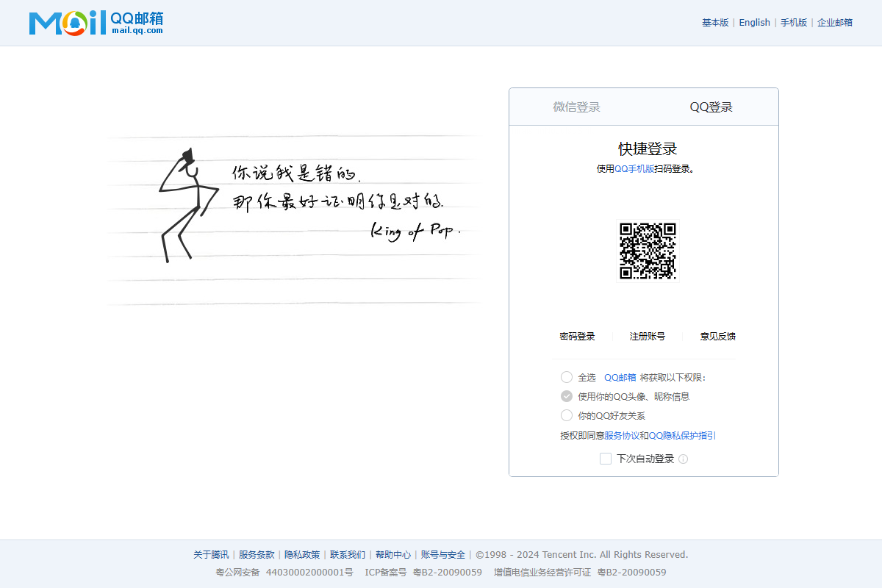
Task: Scan area: click the QR code image
Action: [x=648, y=251]
